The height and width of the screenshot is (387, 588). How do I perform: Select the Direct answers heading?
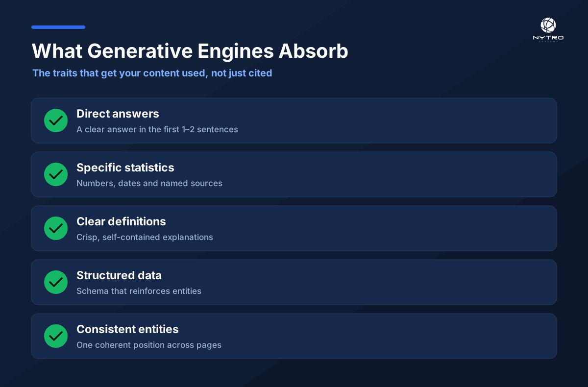tap(118, 114)
